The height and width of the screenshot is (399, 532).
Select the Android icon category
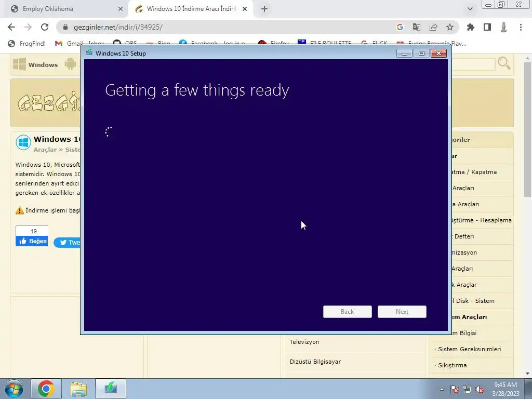click(x=70, y=64)
